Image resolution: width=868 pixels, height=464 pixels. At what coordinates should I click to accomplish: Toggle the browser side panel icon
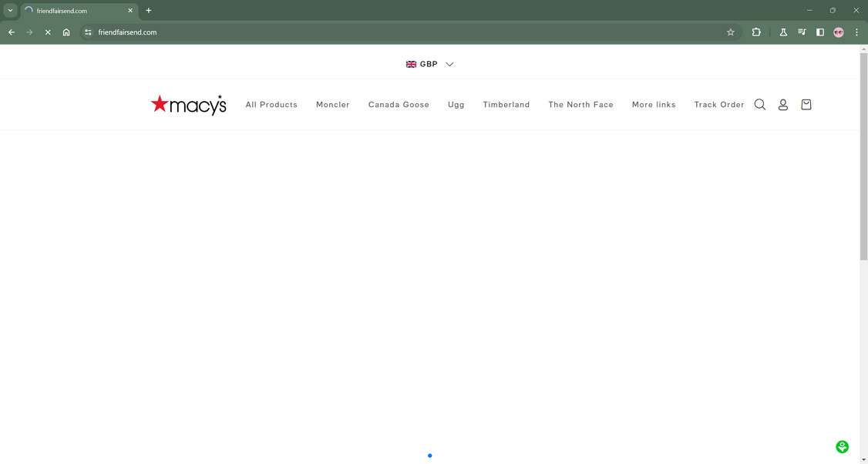point(820,32)
